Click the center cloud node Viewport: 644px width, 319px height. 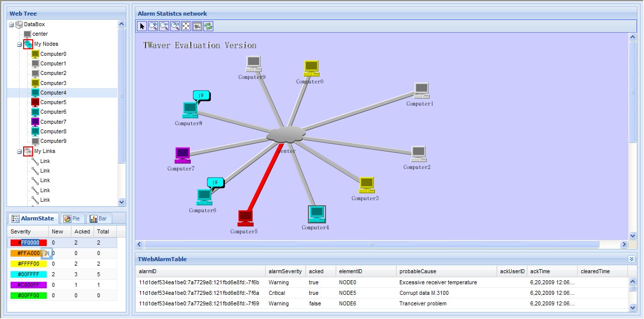[286, 135]
